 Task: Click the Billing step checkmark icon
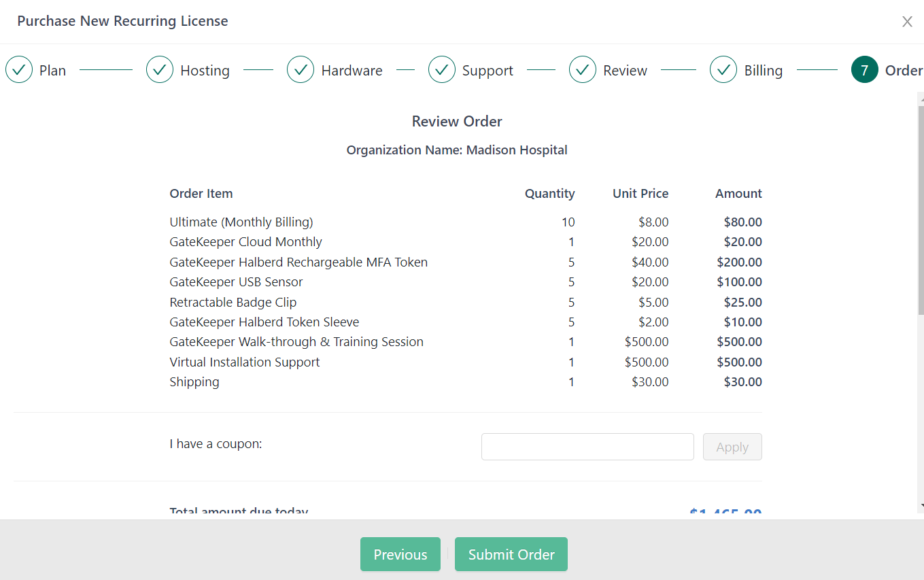tap(723, 69)
